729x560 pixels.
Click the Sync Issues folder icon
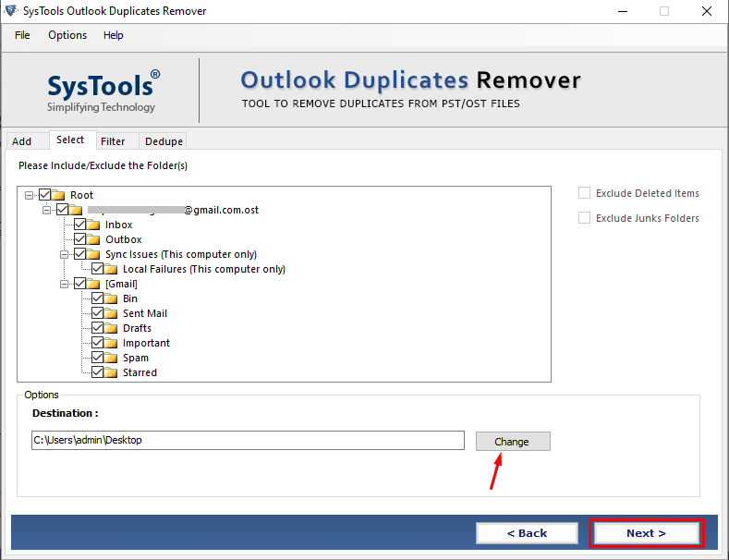[93, 254]
